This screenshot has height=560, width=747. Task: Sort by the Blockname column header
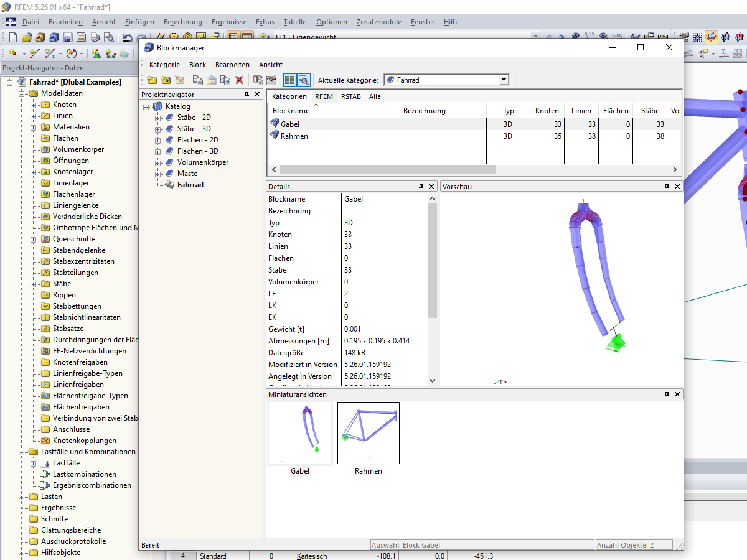(x=315, y=111)
